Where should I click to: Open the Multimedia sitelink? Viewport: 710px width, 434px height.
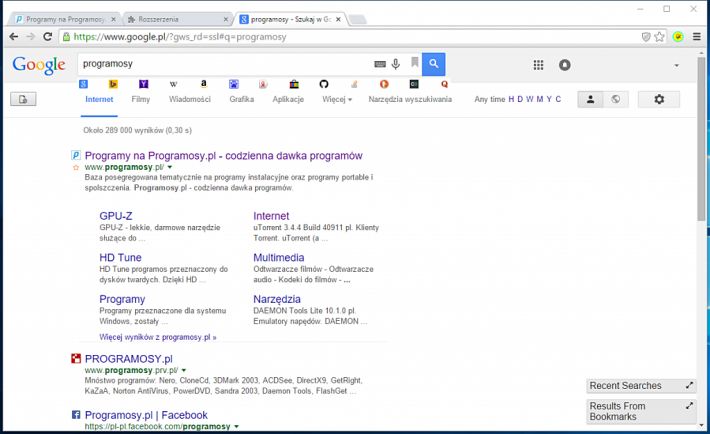click(x=278, y=258)
